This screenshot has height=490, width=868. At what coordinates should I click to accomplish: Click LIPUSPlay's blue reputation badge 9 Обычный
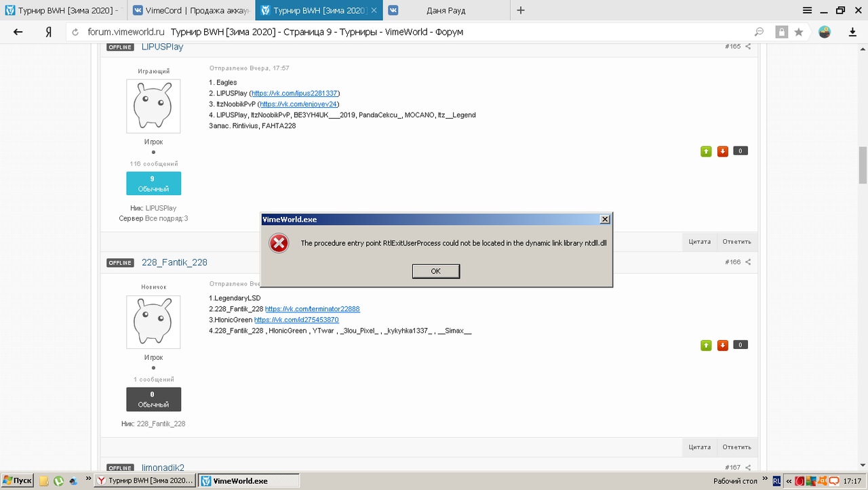click(153, 184)
